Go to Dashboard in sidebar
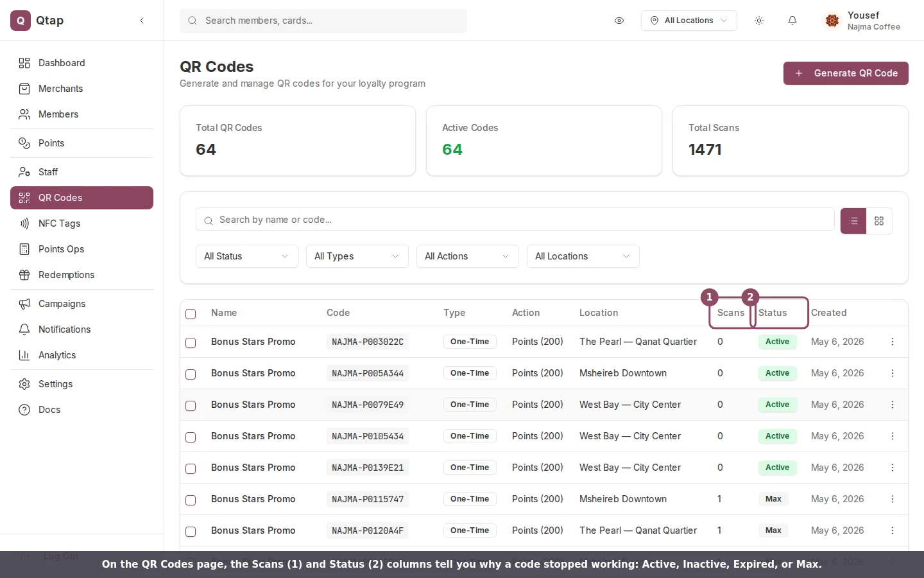This screenshot has height=578, width=924. click(81, 63)
